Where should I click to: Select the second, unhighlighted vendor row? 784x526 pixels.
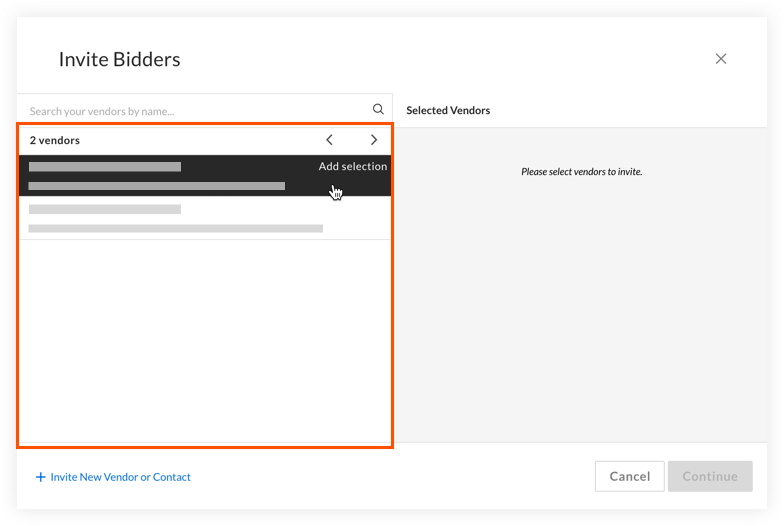pyautogui.click(x=205, y=218)
